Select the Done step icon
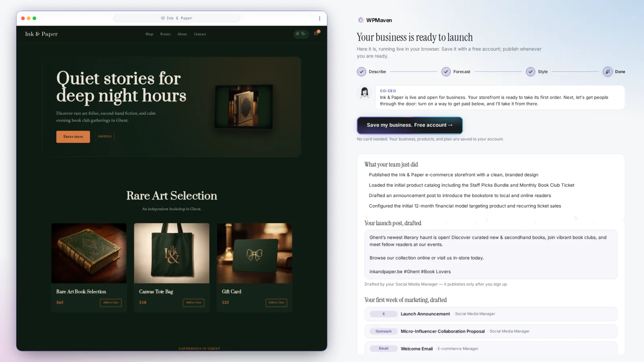The height and width of the screenshot is (362, 644). (x=607, y=72)
